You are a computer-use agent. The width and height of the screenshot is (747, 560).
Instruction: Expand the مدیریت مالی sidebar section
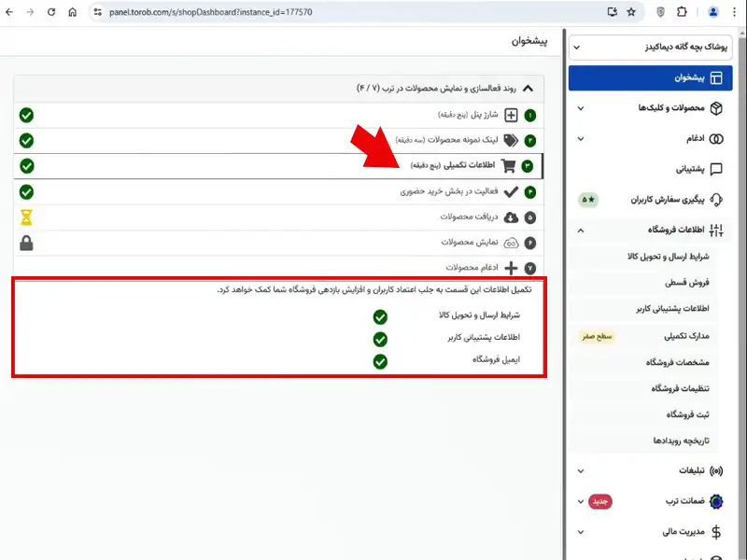tap(650, 532)
